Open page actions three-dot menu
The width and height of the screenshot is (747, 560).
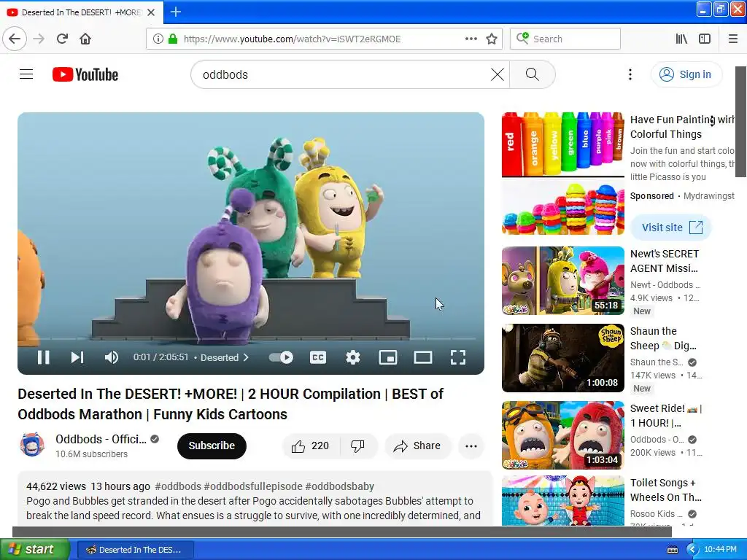tap(471, 39)
